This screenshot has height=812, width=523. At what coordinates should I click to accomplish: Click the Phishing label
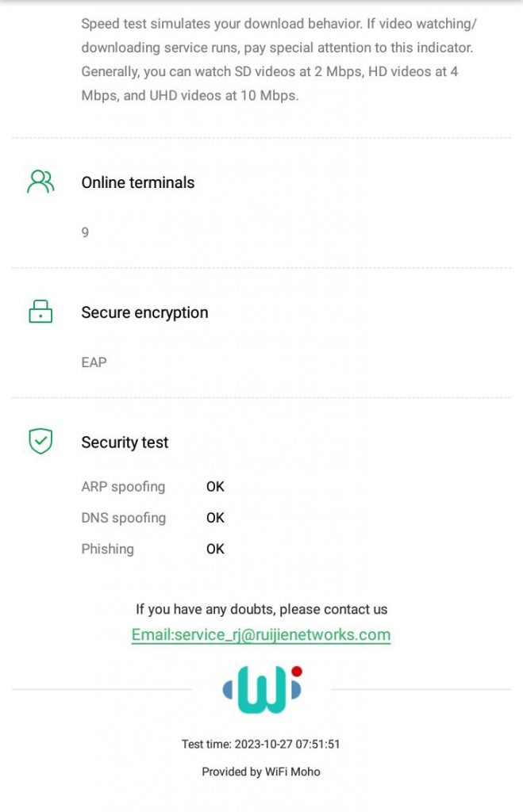point(107,549)
